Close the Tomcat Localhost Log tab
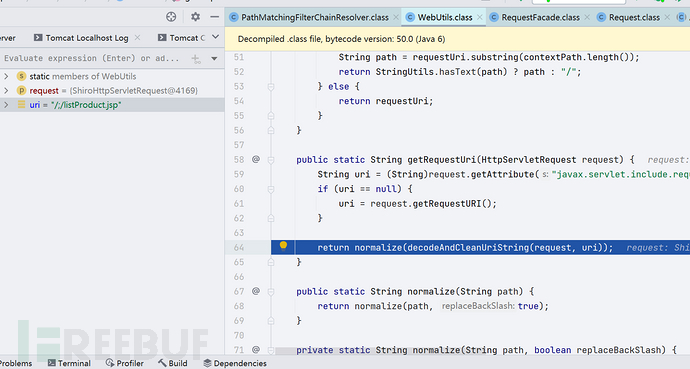 pos(137,38)
